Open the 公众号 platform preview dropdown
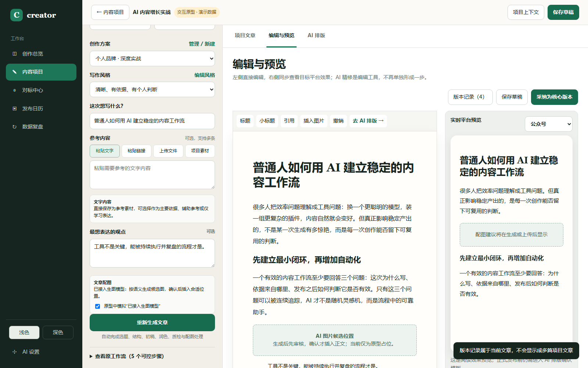 [x=549, y=124]
